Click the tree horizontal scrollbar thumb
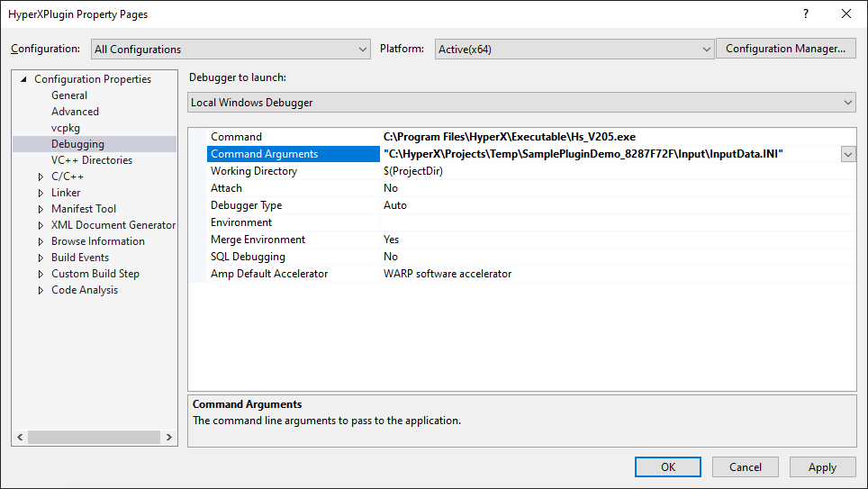The image size is (868, 489). (95, 438)
